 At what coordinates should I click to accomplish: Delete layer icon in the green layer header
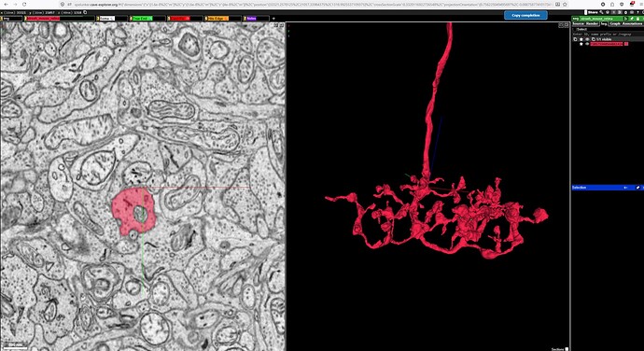pos(637,19)
